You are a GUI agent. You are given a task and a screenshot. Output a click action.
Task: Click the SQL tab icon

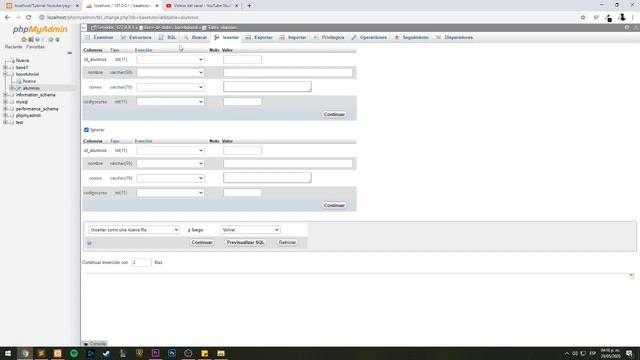coord(161,38)
